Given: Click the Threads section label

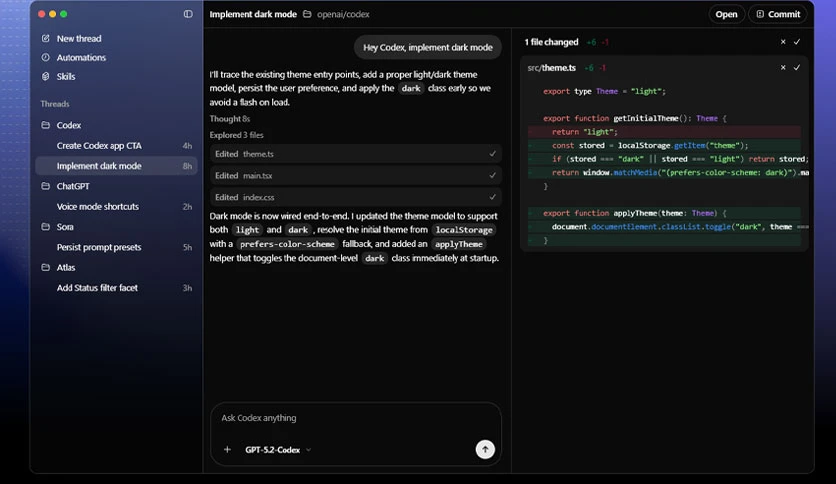Looking at the screenshot, I should click(55, 103).
